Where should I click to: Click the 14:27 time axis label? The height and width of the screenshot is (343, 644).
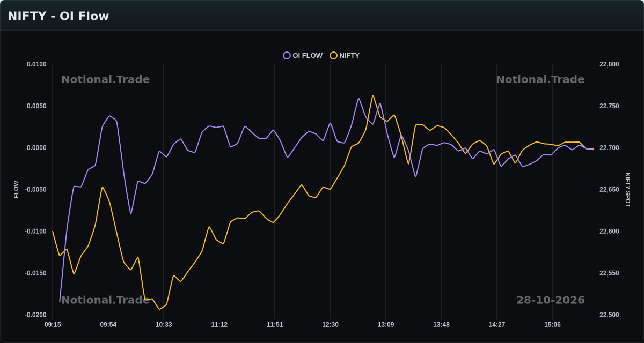(x=497, y=325)
